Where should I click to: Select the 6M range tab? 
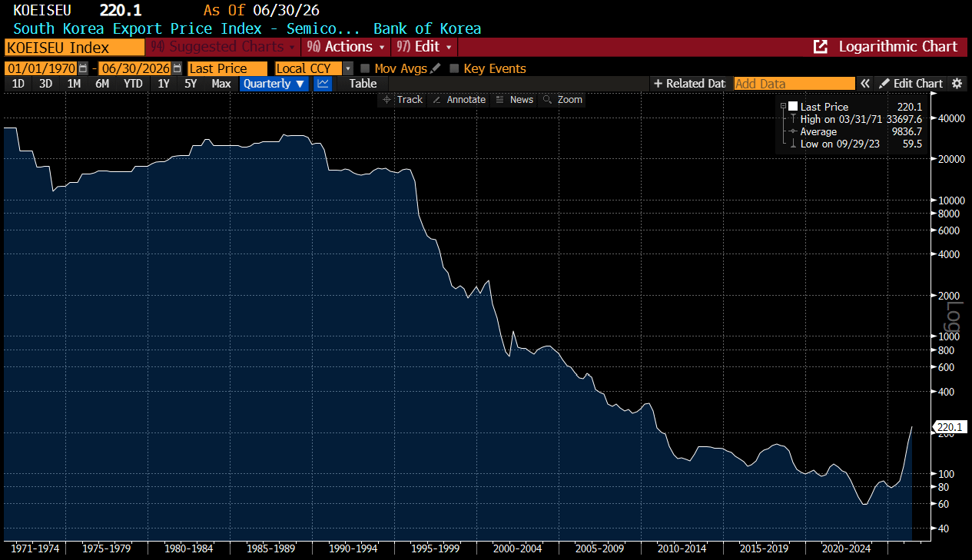[x=102, y=83]
